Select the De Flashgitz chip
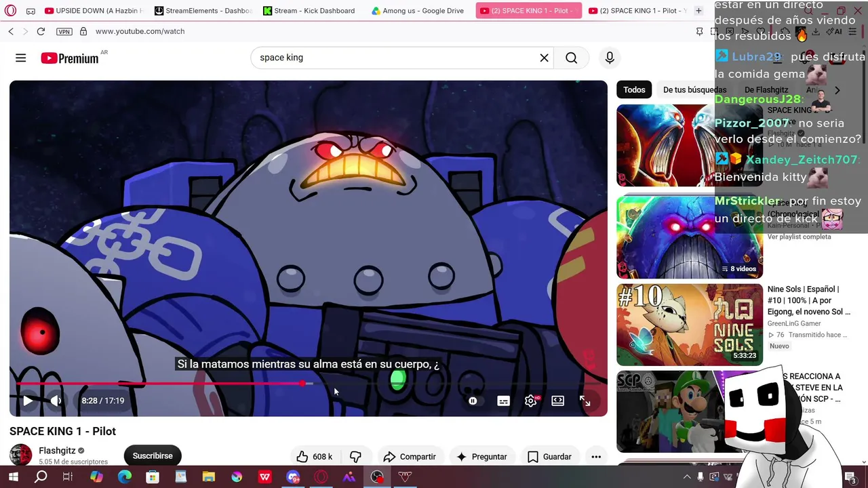868x488 pixels. tap(766, 90)
